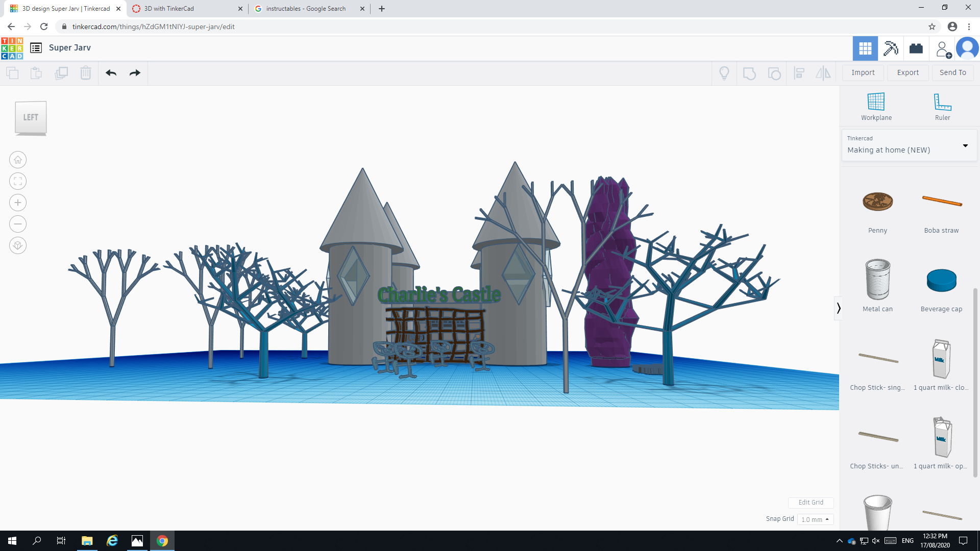Image resolution: width=980 pixels, height=551 pixels.
Task: Open Internet Explorer from taskbar
Action: click(112, 541)
